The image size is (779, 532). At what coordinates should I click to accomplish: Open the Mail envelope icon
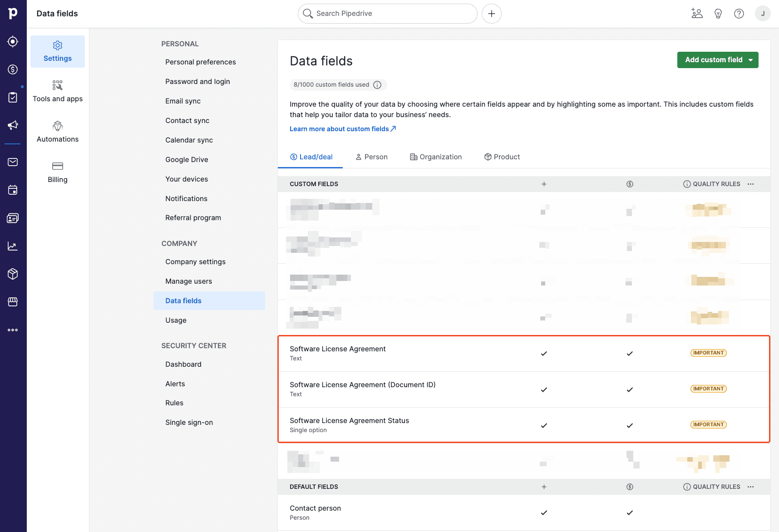(x=13, y=162)
